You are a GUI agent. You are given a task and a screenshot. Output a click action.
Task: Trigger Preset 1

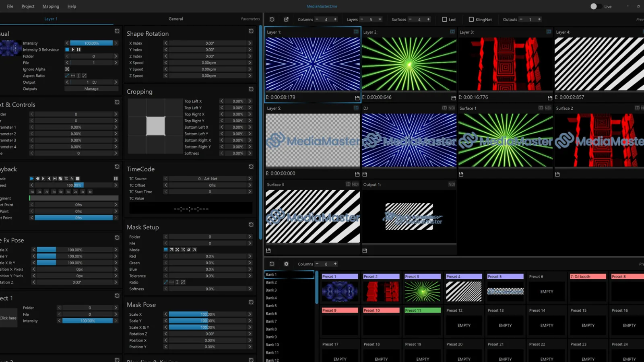[x=340, y=288]
